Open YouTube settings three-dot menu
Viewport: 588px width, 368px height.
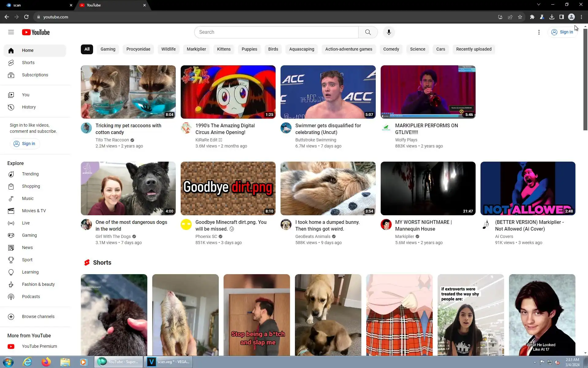click(x=539, y=32)
